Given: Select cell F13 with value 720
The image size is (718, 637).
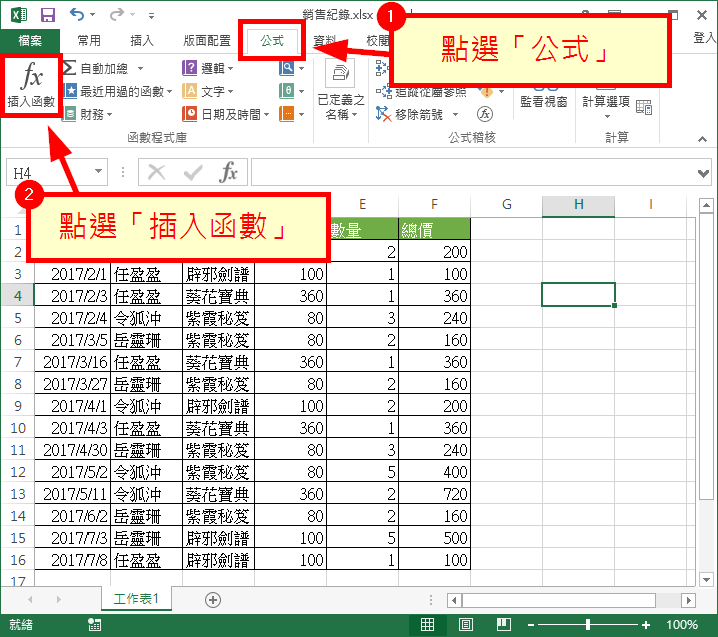Looking at the screenshot, I should [x=434, y=493].
